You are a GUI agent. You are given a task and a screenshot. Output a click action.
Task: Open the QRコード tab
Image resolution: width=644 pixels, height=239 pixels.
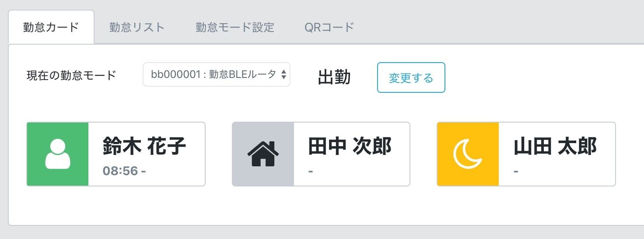329,27
